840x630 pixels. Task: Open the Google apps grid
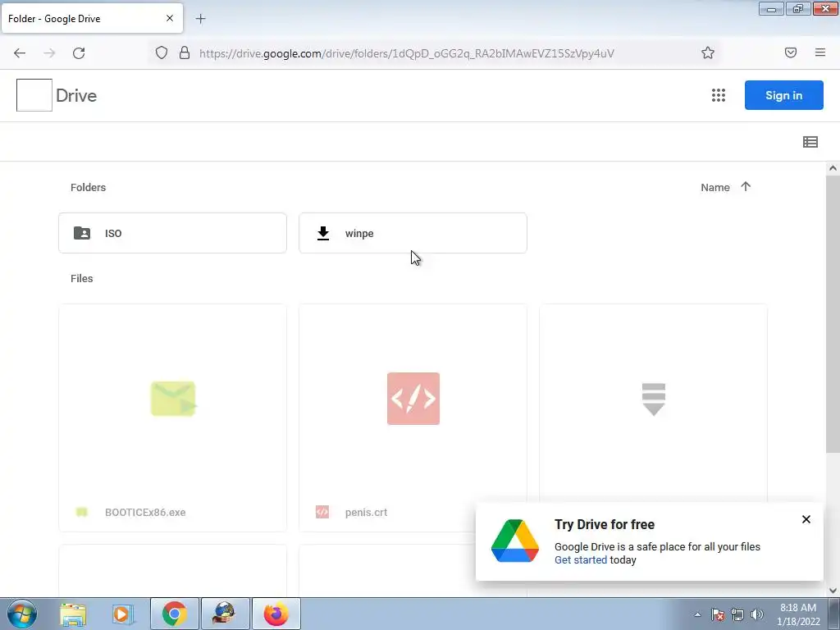click(x=719, y=95)
